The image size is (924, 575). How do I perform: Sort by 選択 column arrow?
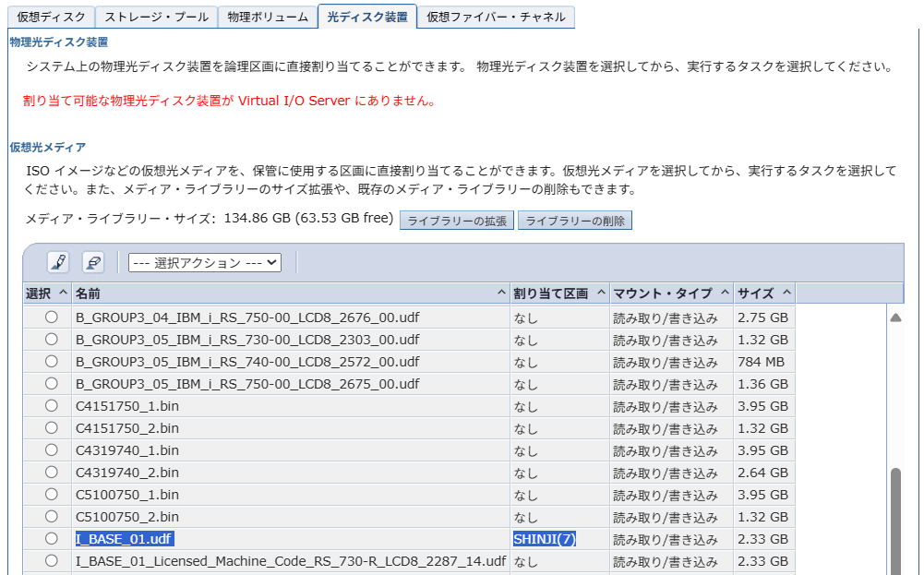point(63,293)
